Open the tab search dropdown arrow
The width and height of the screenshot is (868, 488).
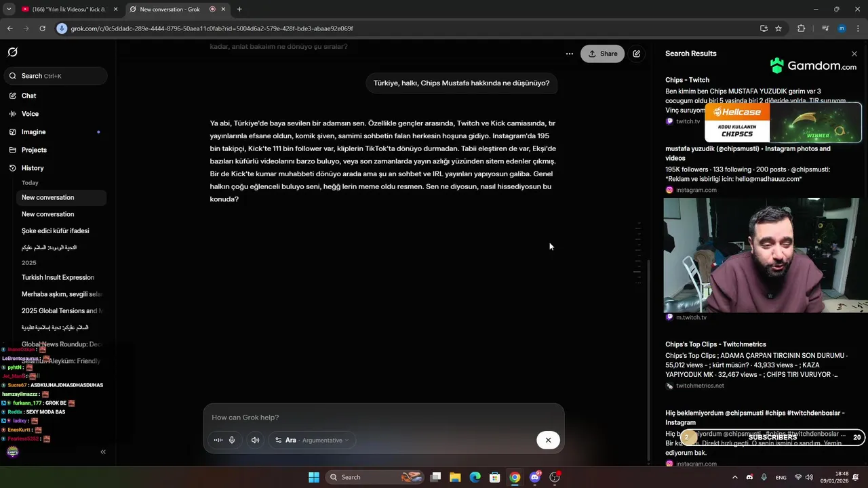[x=8, y=9]
